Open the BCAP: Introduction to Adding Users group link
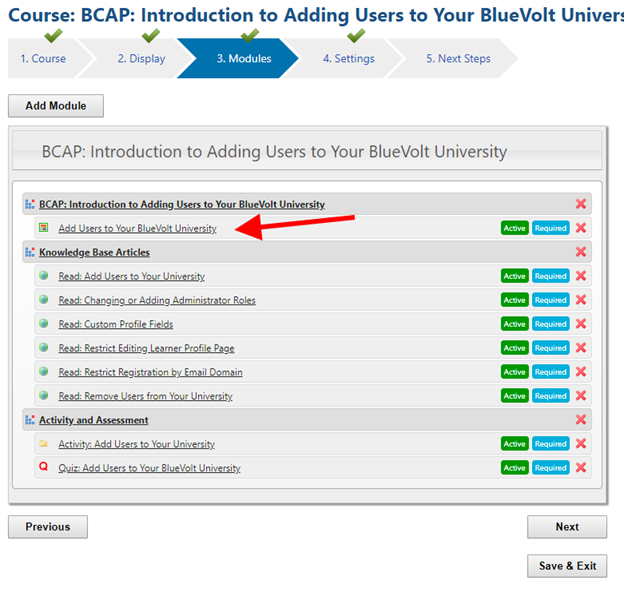Viewport: 624px width, 604px height. tap(182, 205)
